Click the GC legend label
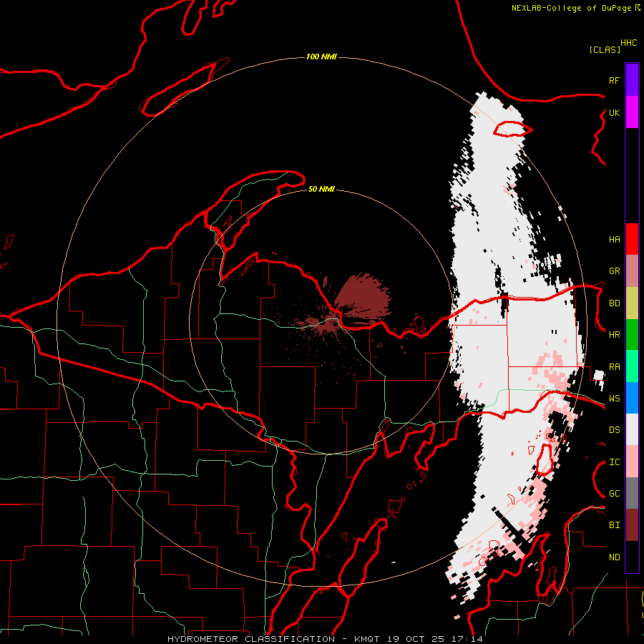The height and width of the screenshot is (644, 644). [x=614, y=494]
